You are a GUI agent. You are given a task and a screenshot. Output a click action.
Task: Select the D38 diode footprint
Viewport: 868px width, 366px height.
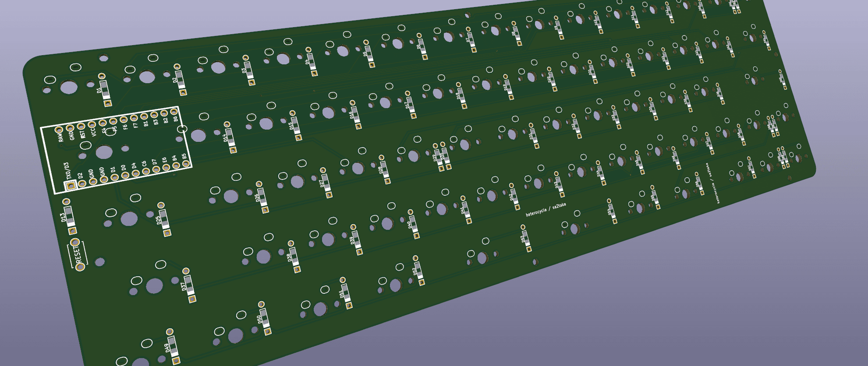point(294,256)
